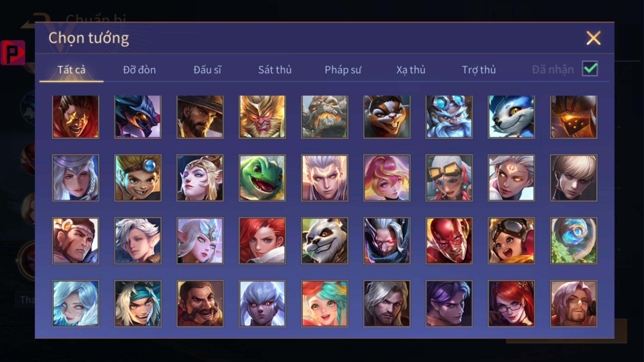This screenshot has width=644, height=362.
Task: Switch to the Đỡ đòn tab
Action: coord(139,70)
